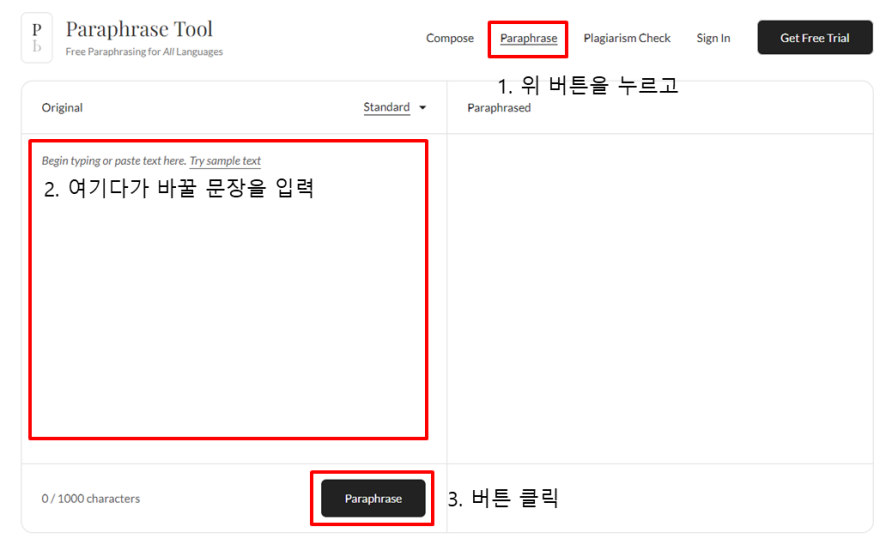Open the Compose menu item

click(x=450, y=38)
